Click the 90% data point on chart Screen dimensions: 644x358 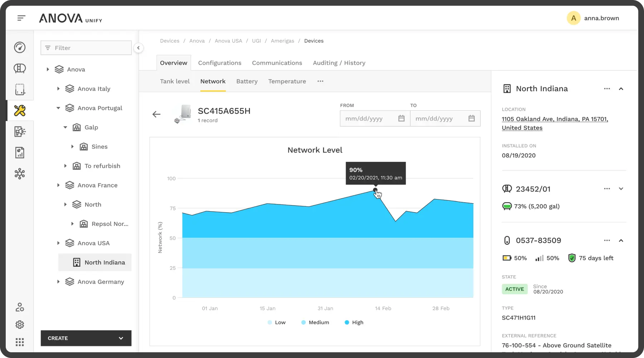[x=375, y=190]
